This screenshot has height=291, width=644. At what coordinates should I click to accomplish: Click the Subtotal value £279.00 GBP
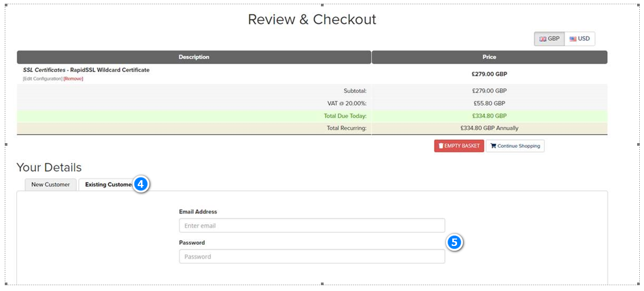pyautogui.click(x=489, y=91)
